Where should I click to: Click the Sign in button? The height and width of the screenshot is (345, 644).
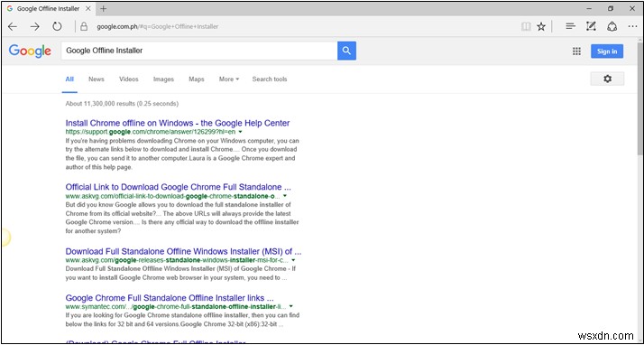pos(607,51)
